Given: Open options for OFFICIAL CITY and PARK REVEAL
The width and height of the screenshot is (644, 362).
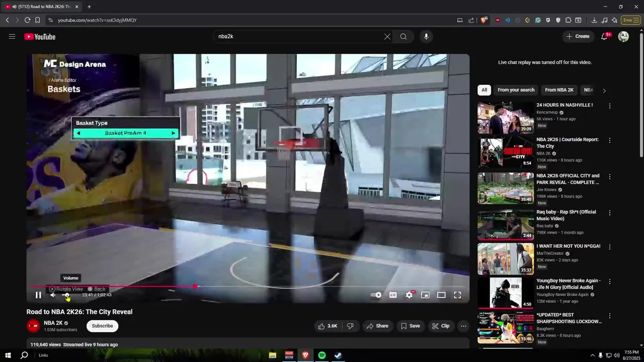Looking at the screenshot, I should (610, 177).
